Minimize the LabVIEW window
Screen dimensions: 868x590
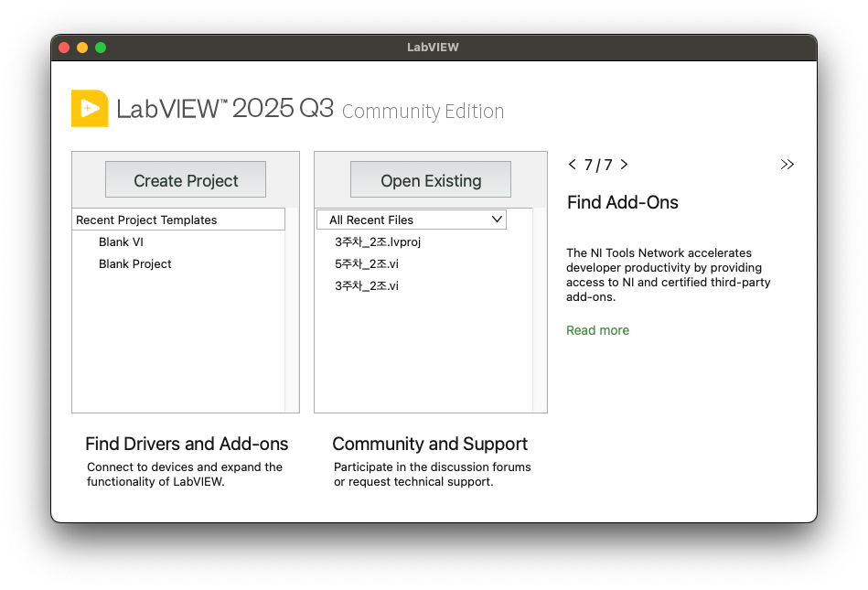[82, 48]
